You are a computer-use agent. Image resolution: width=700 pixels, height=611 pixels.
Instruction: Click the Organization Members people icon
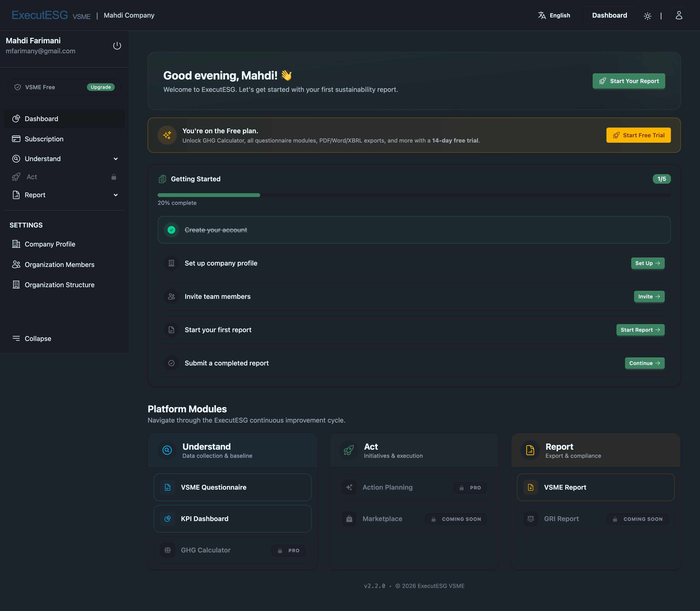tap(16, 264)
